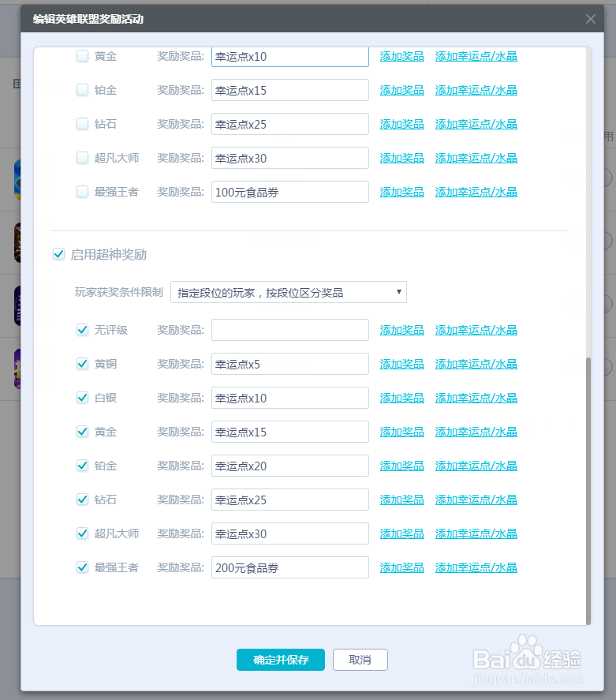616x700 pixels.
Task: Click 添加幸运点/水晶 in the 超神 超凡大师 row
Action: pos(476,533)
